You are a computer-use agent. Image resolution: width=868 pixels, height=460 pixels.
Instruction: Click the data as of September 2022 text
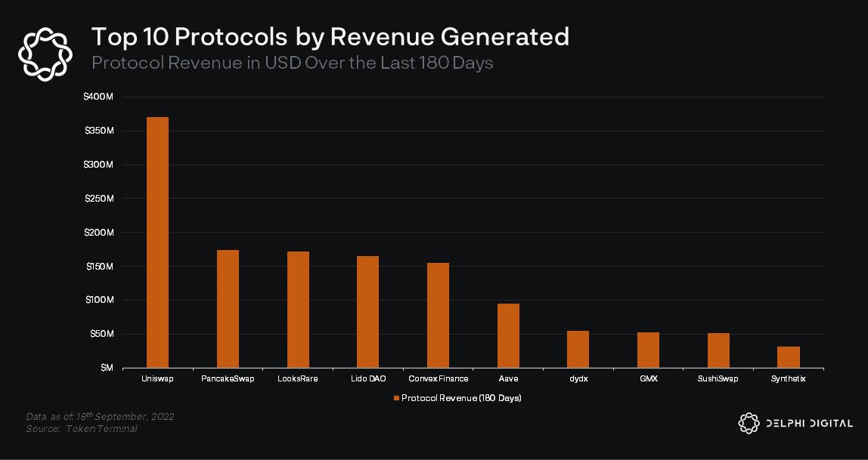pyautogui.click(x=101, y=415)
